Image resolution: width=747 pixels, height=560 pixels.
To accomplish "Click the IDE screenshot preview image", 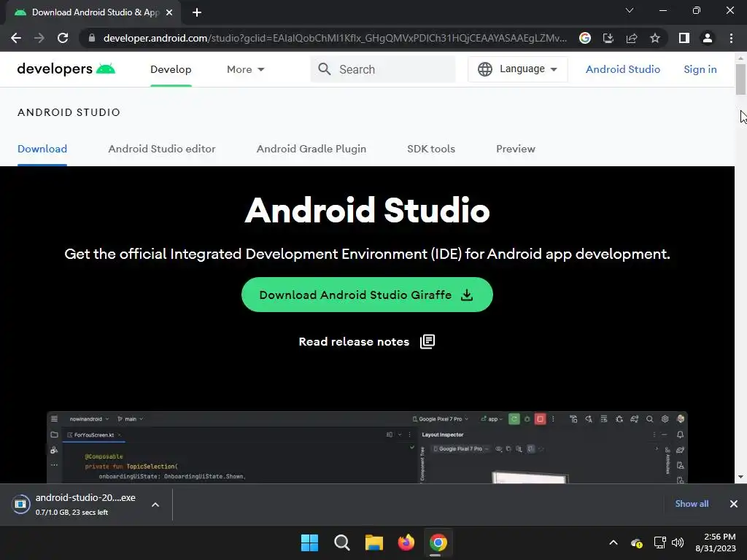I will click(367, 447).
